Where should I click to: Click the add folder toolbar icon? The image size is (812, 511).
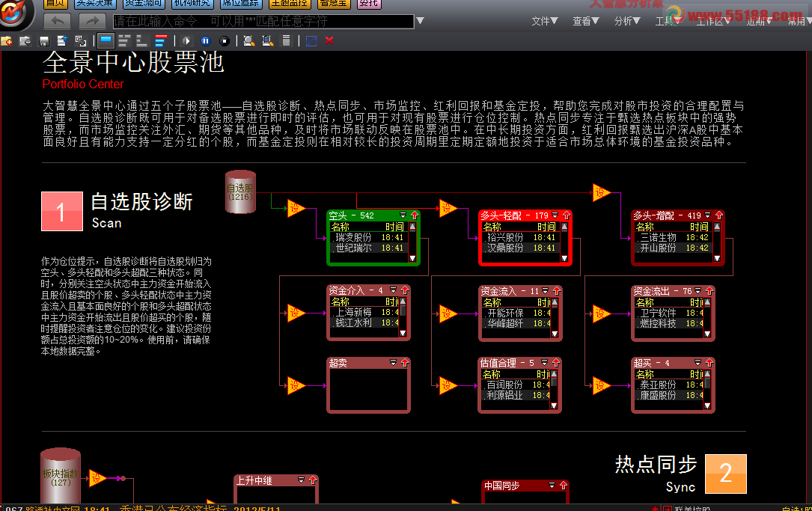[7, 41]
